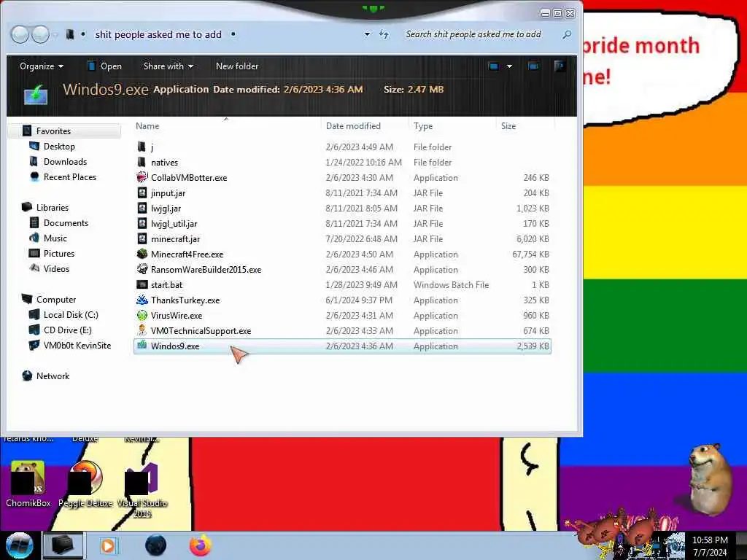Open the address bar history dropdown
747x560 pixels.
coord(367,34)
